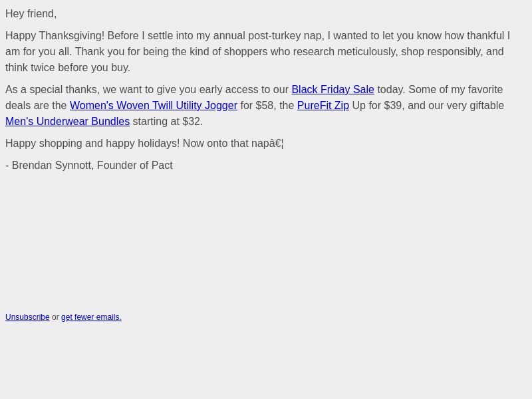This screenshot has width=532, height=399.
Task: Click the phrase 'post-turkey nap'
Action: [285, 36]
